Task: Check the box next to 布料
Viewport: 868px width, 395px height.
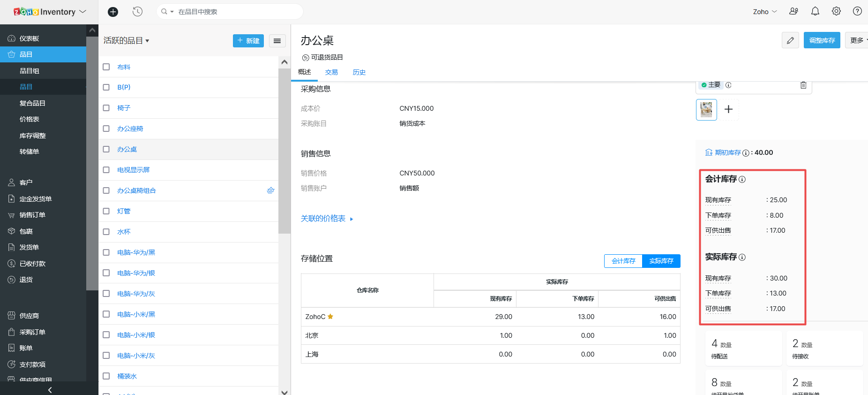Action: [x=106, y=67]
